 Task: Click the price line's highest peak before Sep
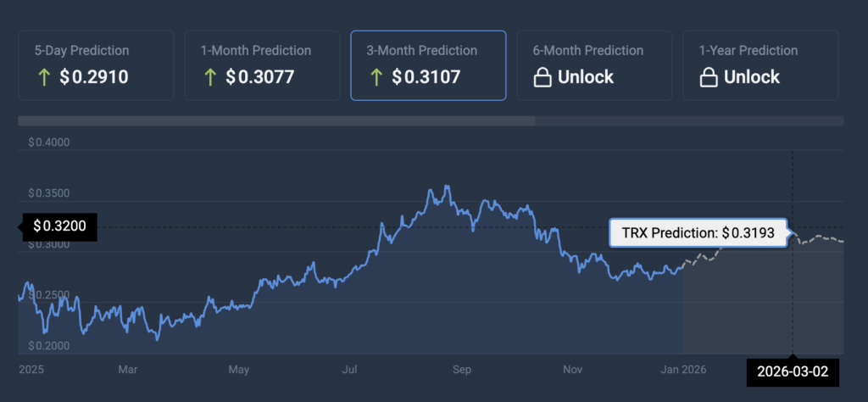(446, 187)
